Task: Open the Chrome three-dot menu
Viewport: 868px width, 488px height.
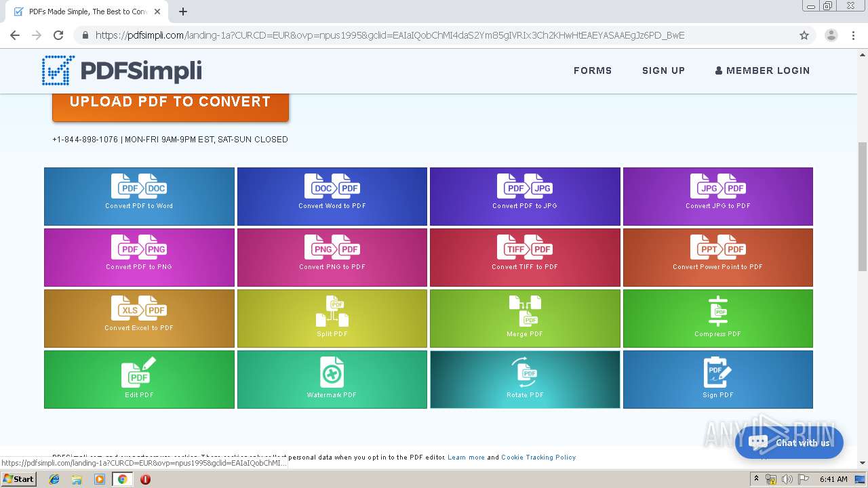Action: pos(854,35)
